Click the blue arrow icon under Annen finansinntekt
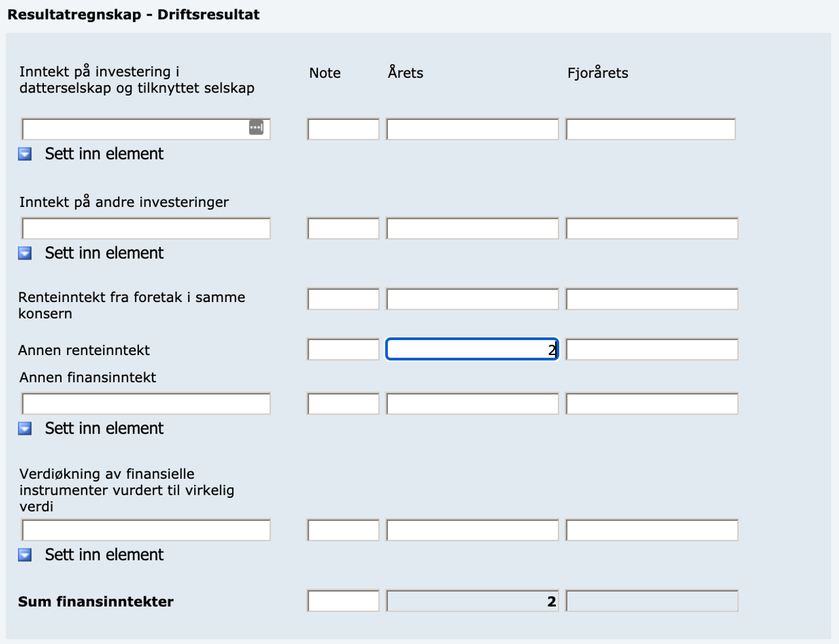839x644 pixels. pyautogui.click(x=25, y=428)
